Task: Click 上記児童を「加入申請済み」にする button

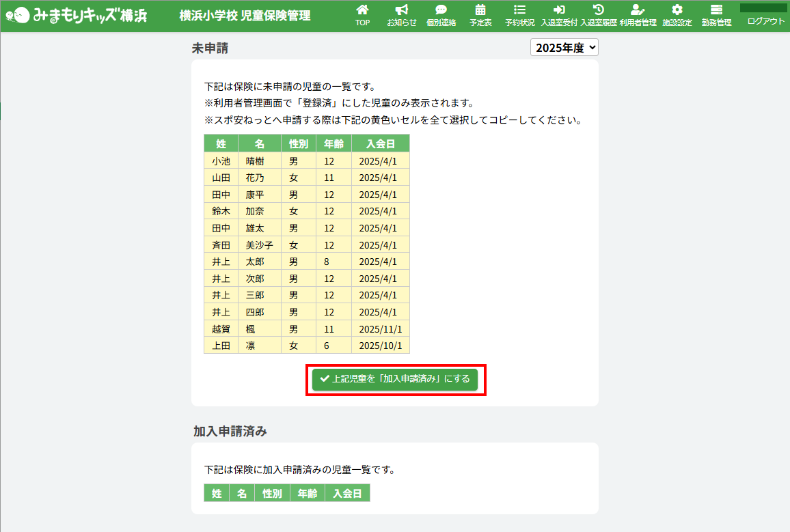Action: (395, 379)
